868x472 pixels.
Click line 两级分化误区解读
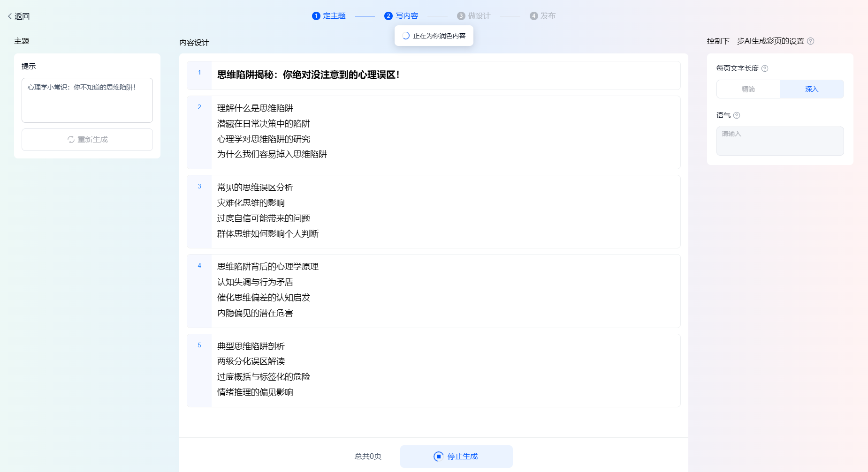(x=251, y=361)
